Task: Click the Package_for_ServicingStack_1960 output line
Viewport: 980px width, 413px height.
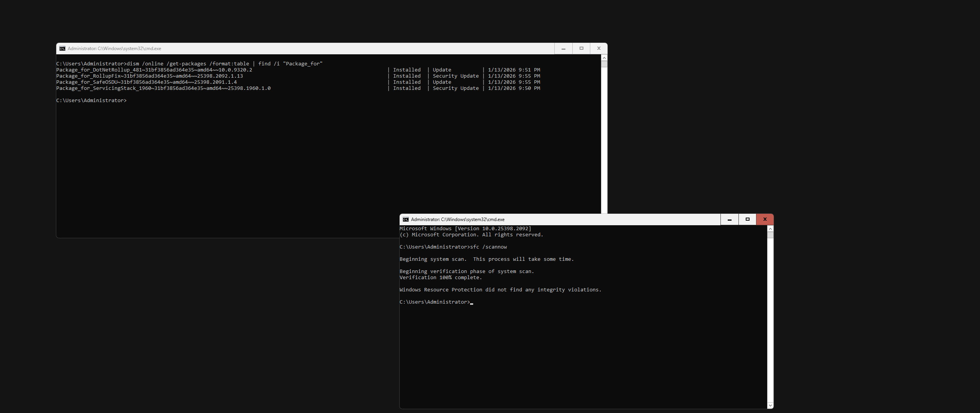Action: (163, 88)
